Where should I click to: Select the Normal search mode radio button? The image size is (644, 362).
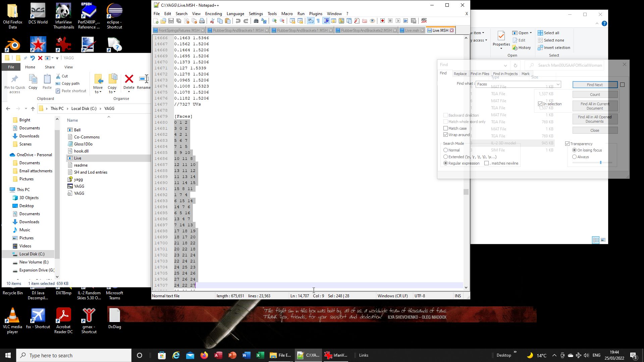pyautogui.click(x=445, y=150)
